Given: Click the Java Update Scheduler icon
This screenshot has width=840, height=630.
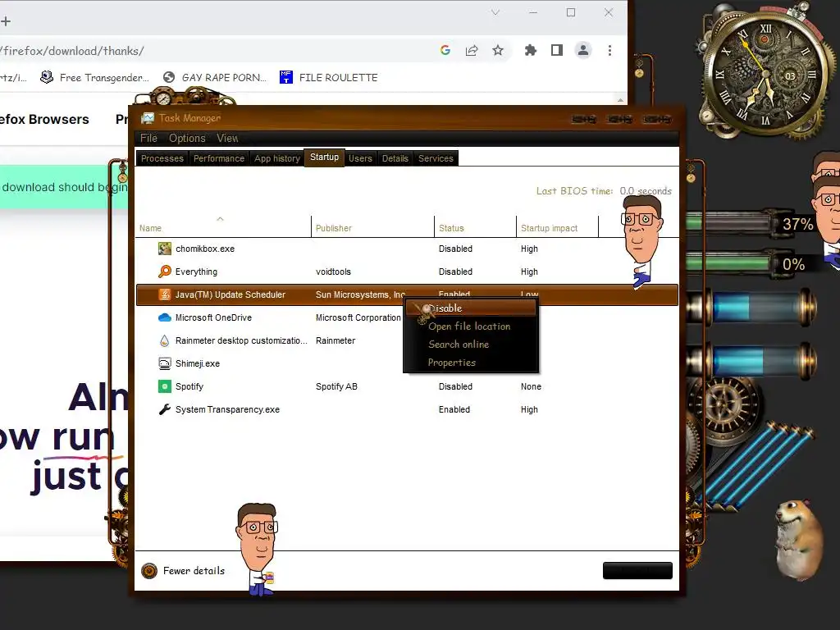Looking at the screenshot, I should pos(164,294).
